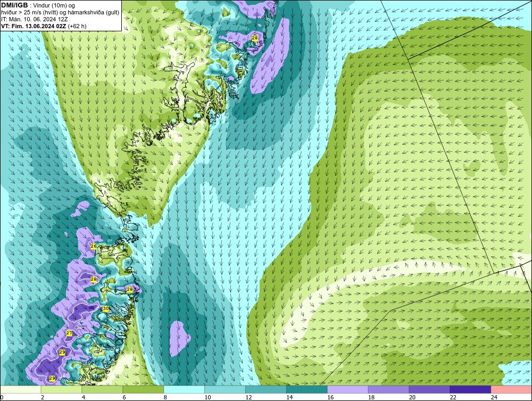The width and height of the screenshot is (532, 401).
Task: Click the legend scale value 14
Action: 289,397
